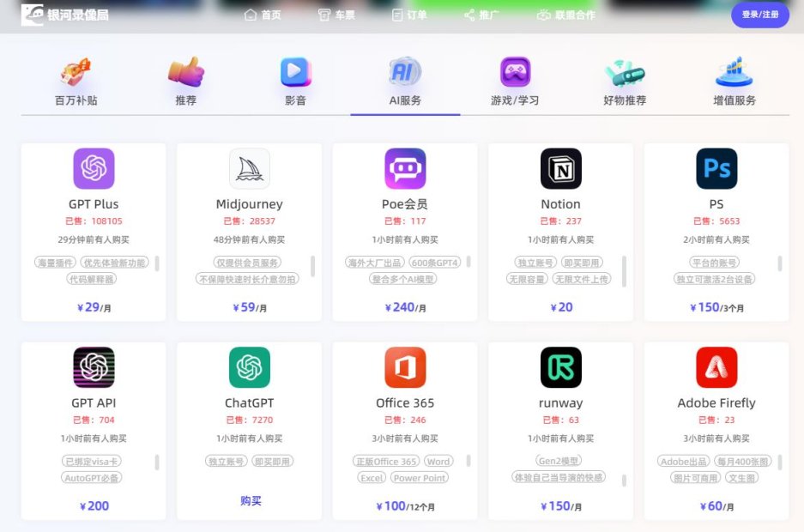Click the 无限容量 tag on Notion
Viewport: 804px width, 532px height.
click(527, 279)
